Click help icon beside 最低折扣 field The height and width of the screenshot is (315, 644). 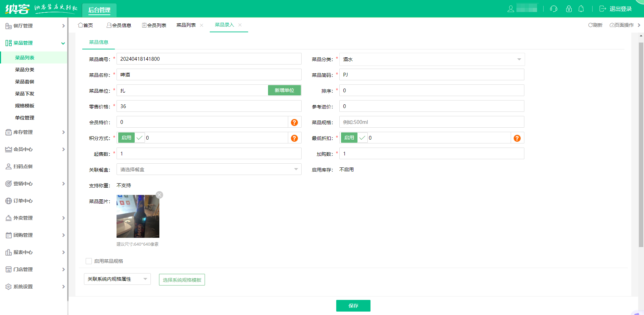pyautogui.click(x=517, y=138)
